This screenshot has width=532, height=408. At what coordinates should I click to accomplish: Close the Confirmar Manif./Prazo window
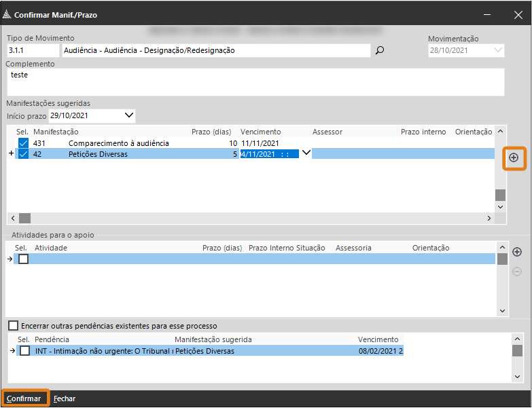click(x=518, y=14)
